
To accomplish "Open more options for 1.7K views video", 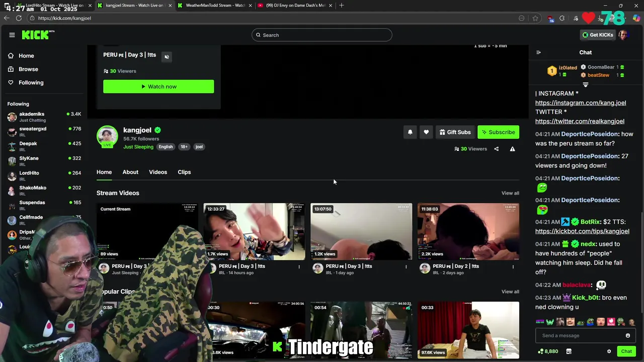I will [299, 266].
